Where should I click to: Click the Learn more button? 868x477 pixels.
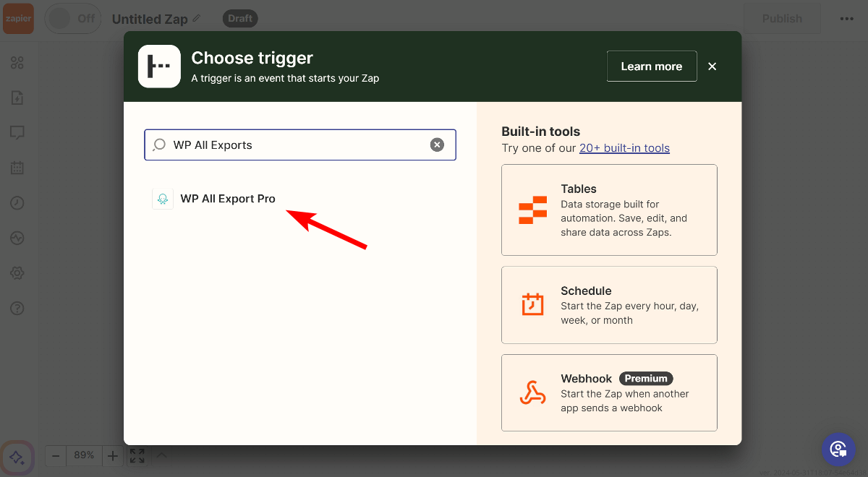tap(651, 66)
